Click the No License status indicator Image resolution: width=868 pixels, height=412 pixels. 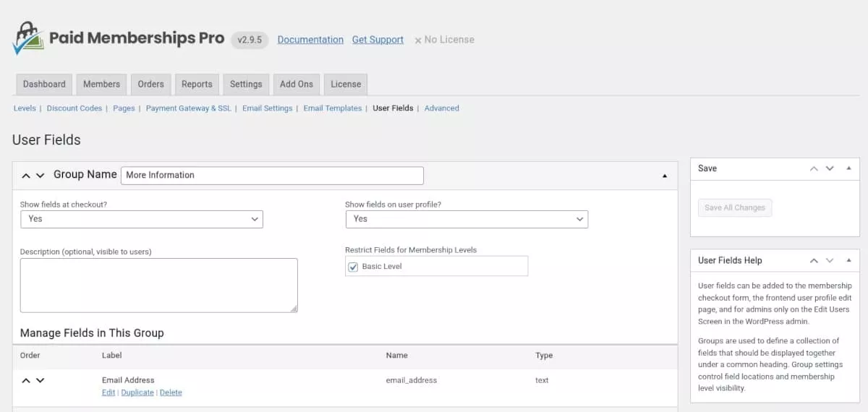point(444,40)
